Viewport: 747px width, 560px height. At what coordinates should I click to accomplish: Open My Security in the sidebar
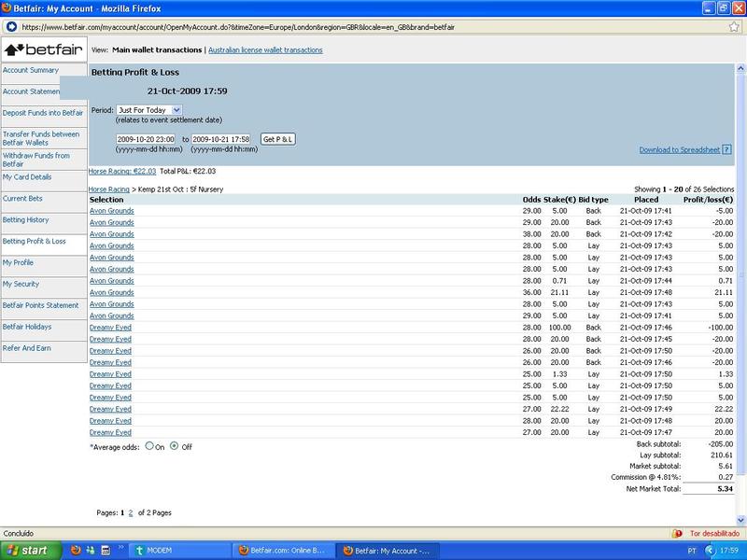(x=21, y=284)
